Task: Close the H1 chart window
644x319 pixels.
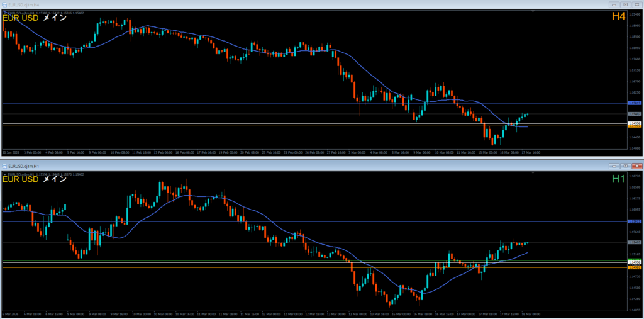Action: (x=636, y=165)
